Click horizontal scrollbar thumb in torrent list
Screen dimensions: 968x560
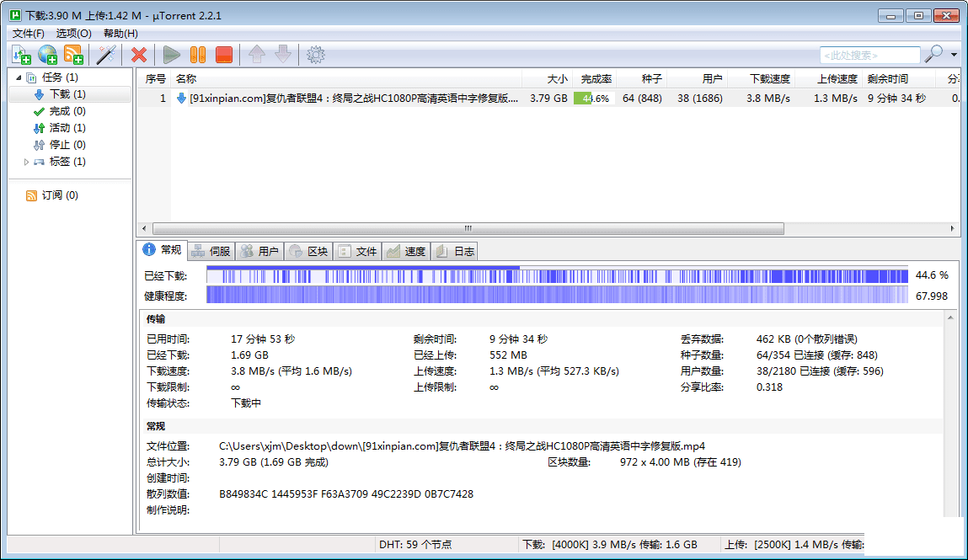pyautogui.click(x=468, y=229)
